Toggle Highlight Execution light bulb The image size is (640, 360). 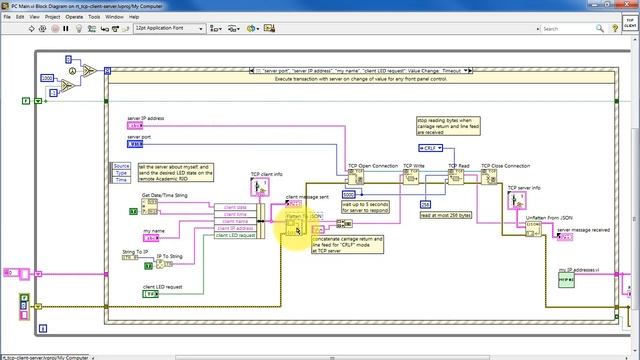click(x=79, y=29)
